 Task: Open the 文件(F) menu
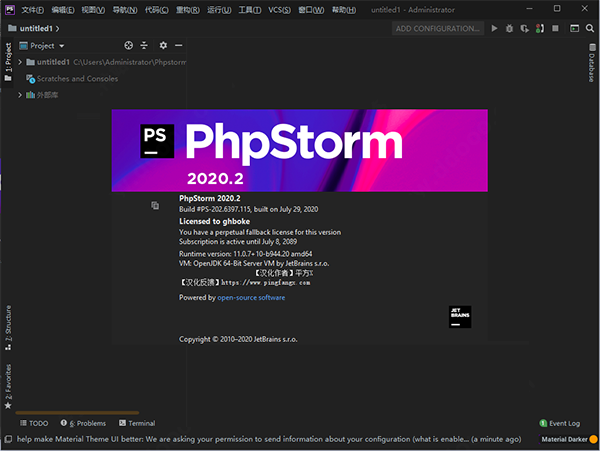click(32, 10)
